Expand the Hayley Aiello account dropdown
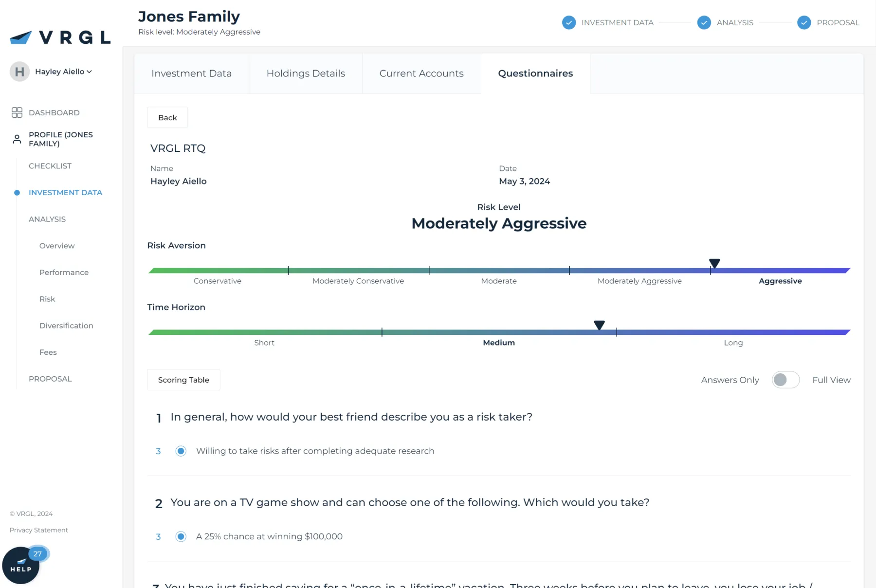Image resolution: width=876 pixels, height=588 pixels. (89, 72)
